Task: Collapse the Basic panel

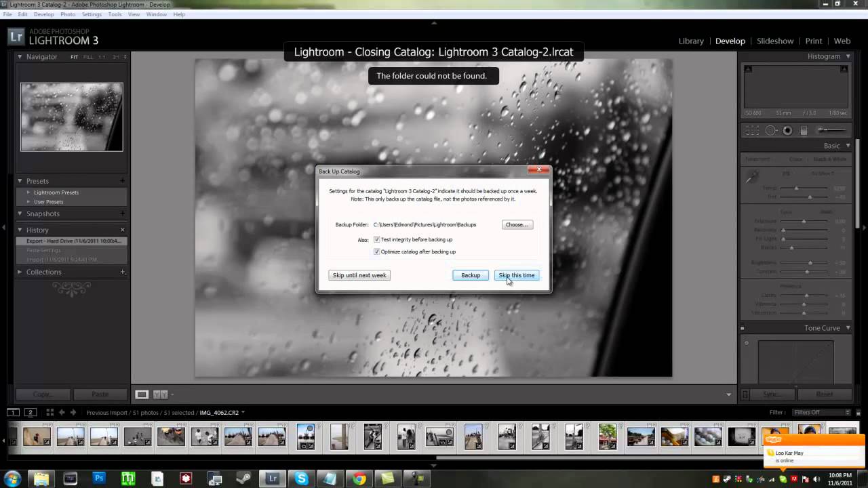Action: (x=848, y=146)
